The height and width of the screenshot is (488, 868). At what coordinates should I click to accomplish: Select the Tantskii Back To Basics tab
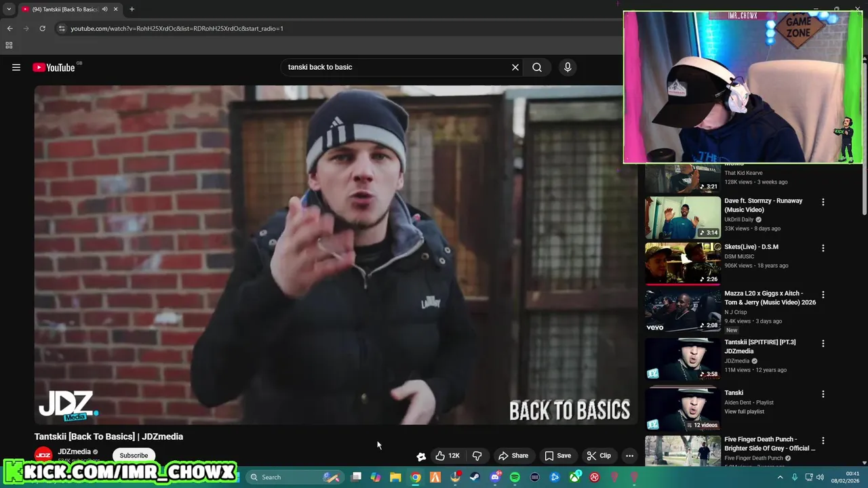tap(64, 9)
